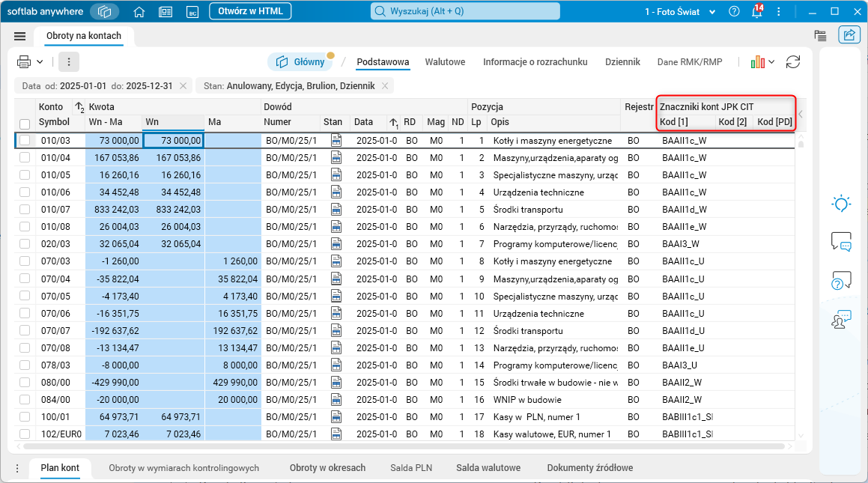Open the Dane RMK/RMP tab
This screenshot has height=483, width=868.
[x=690, y=62]
